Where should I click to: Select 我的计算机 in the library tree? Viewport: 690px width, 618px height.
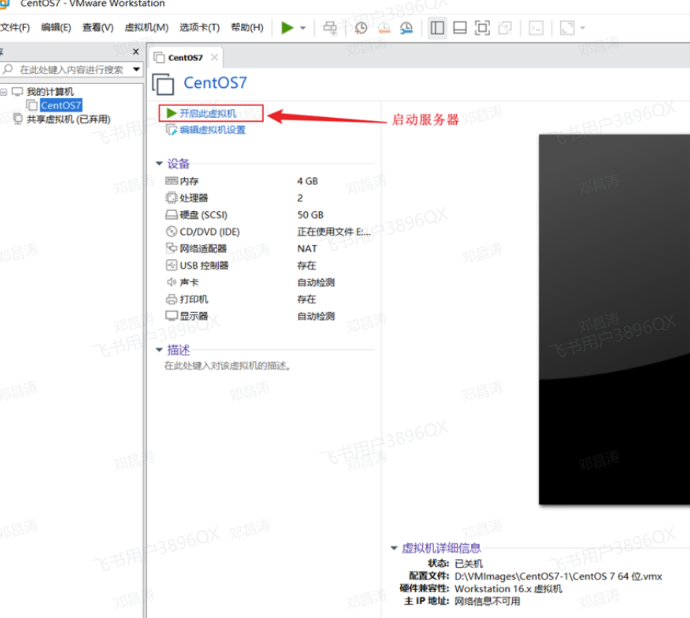pos(50,92)
